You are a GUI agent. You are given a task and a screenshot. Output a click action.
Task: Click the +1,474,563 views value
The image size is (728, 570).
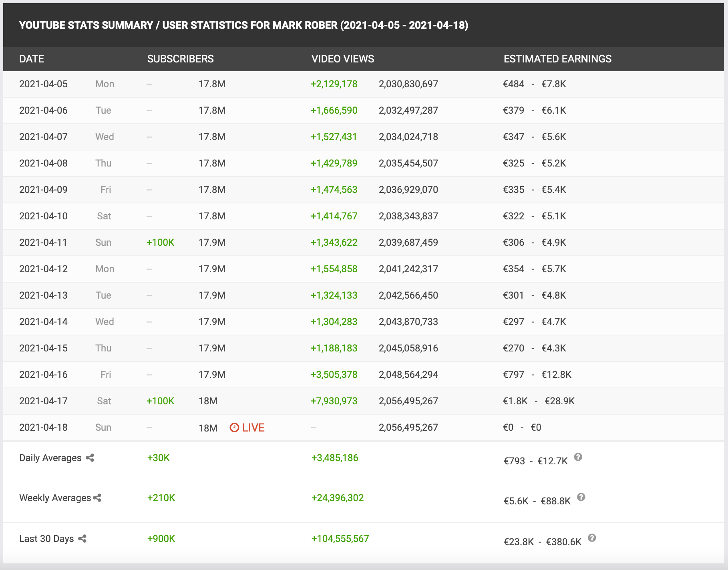pos(334,190)
